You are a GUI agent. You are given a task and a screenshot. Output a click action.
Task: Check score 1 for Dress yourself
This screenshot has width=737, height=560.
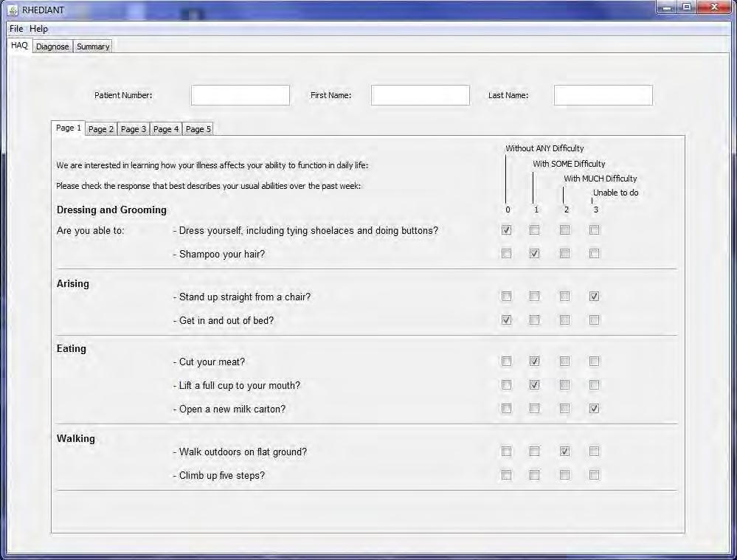coord(534,230)
